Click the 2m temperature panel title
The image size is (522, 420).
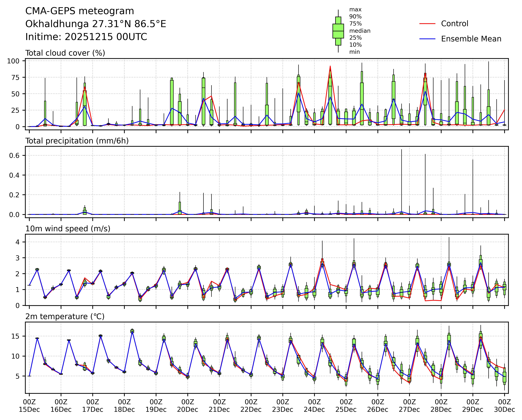click(65, 317)
